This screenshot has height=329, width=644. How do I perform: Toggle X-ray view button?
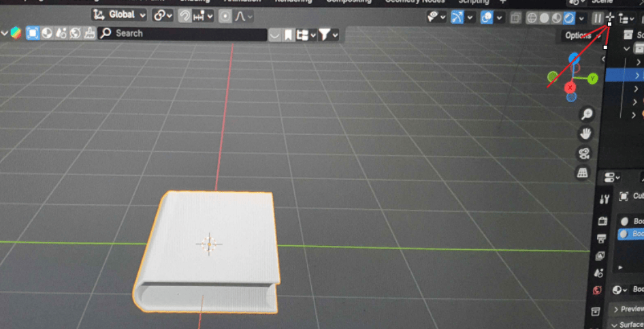[516, 18]
